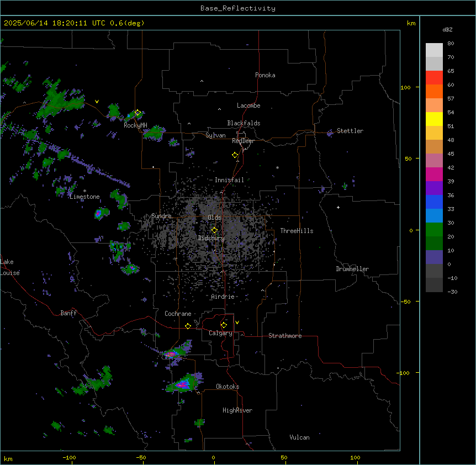
Task: Click the dBZ legend heading
Action: pyautogui.click(x=447, y=29)
